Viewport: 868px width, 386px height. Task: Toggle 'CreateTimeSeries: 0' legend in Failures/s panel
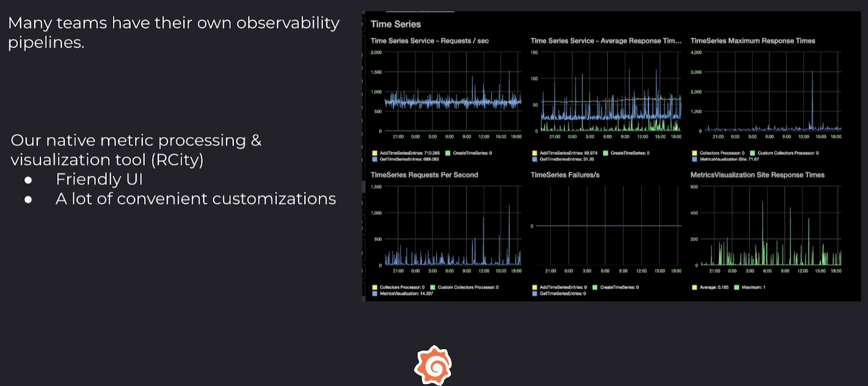(615, 288)
